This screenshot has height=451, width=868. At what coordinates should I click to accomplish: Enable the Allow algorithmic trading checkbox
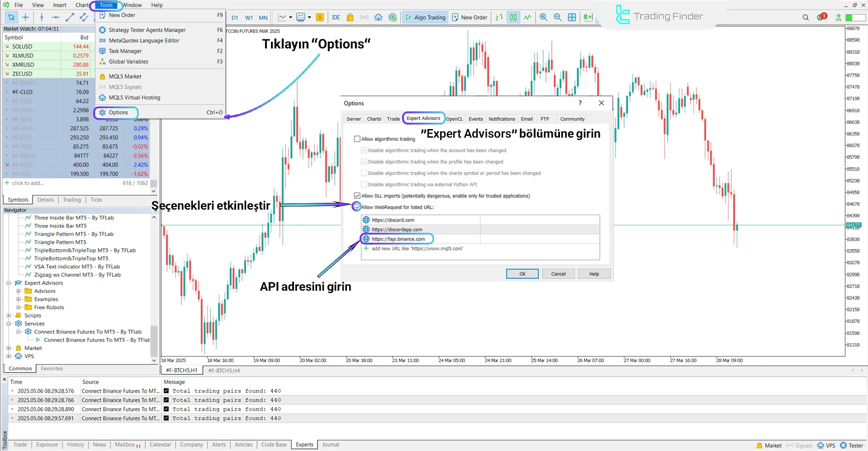click(x=357, y=139)
